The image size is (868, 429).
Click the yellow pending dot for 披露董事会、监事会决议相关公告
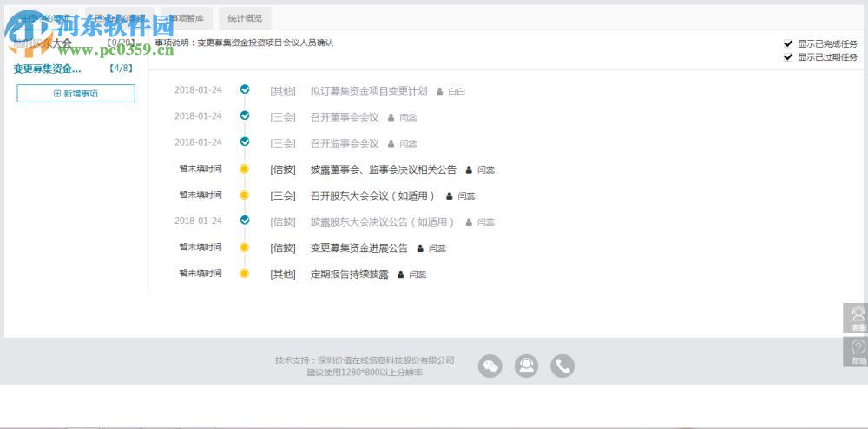tap(244, 168)
